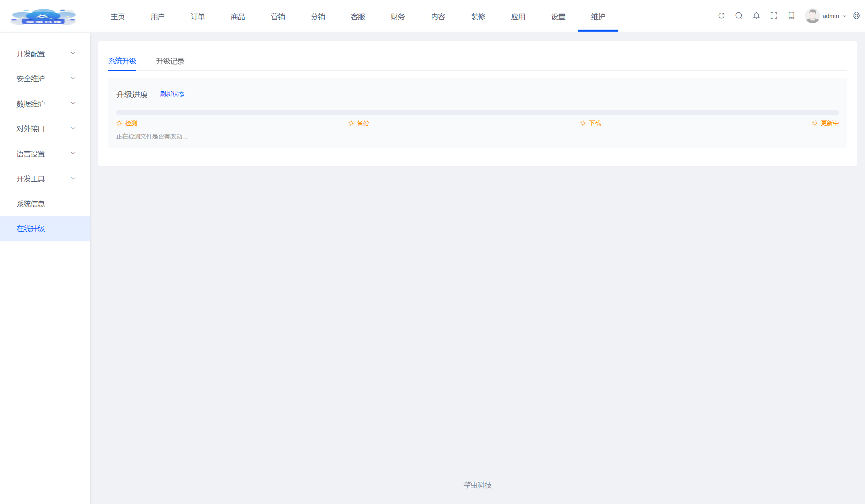The image size is (865, 504).
Task: Open the gear settings icon beside admin
Action: [856, 16]
